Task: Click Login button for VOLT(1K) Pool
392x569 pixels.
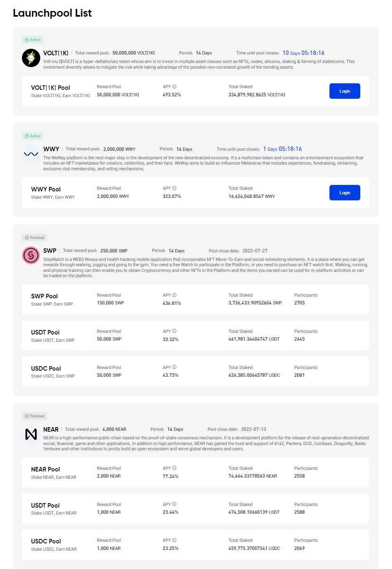Action: [344, 91]
